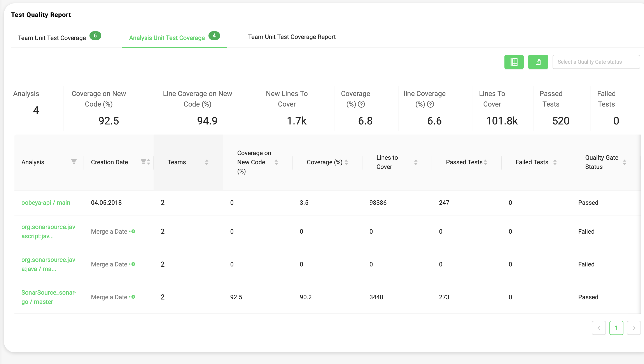Open Team Unit Test Coverage Report tab

[x=292, y=37]
